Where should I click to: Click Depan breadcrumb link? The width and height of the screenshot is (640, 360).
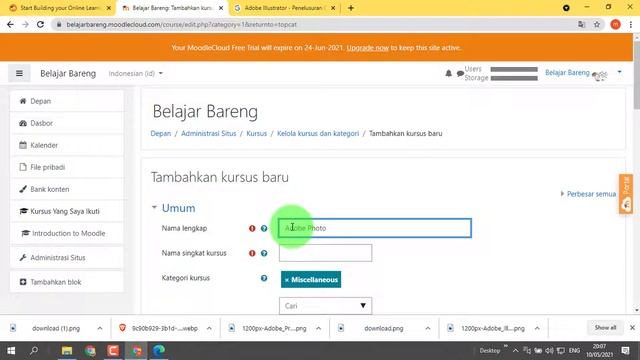click(161, 133)
